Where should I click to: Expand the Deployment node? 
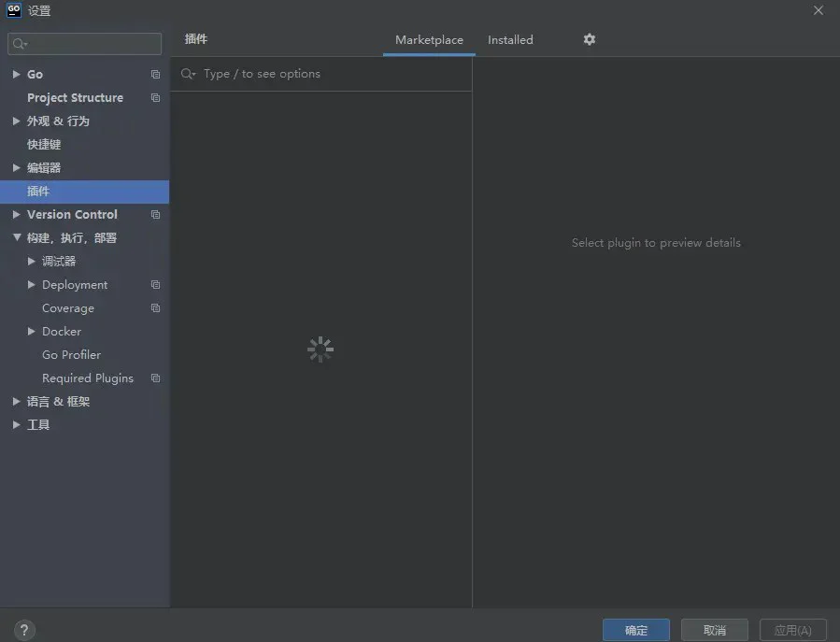[x=32, y=285]
